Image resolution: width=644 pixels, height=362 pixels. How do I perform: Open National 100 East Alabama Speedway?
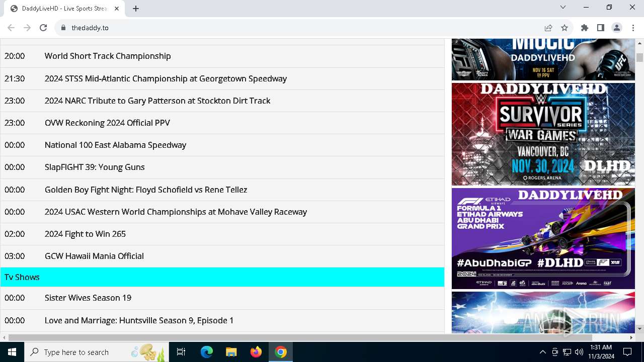tap(115, 145)
